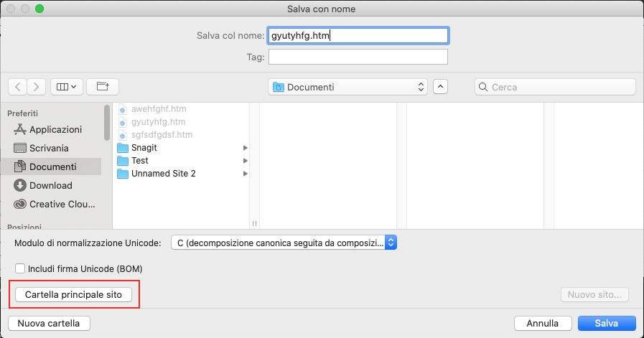Click Annulla to cancel saving
This screenshot has width=644, height=338.
click(x=542, y=323)
